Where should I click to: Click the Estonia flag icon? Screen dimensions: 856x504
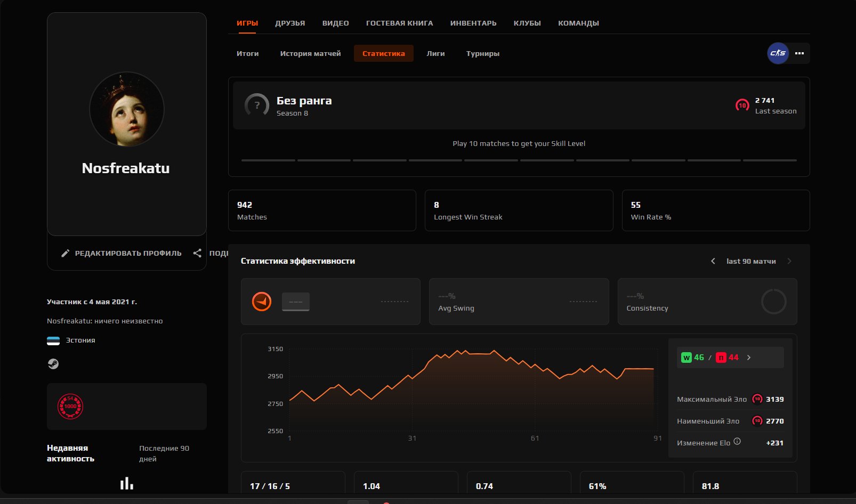[x=53, y=340]
